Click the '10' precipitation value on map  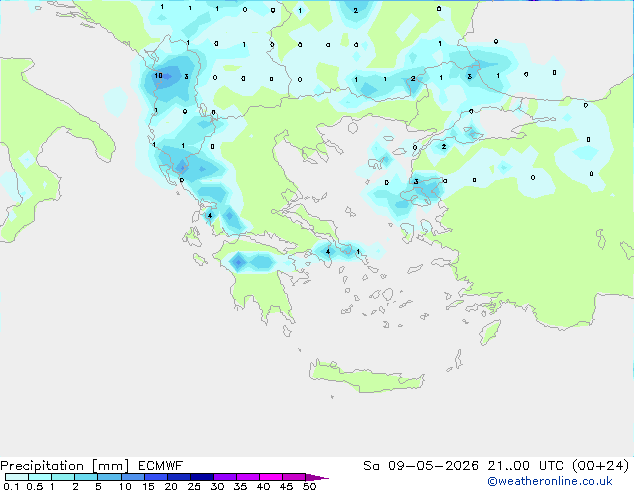(158, 76)
